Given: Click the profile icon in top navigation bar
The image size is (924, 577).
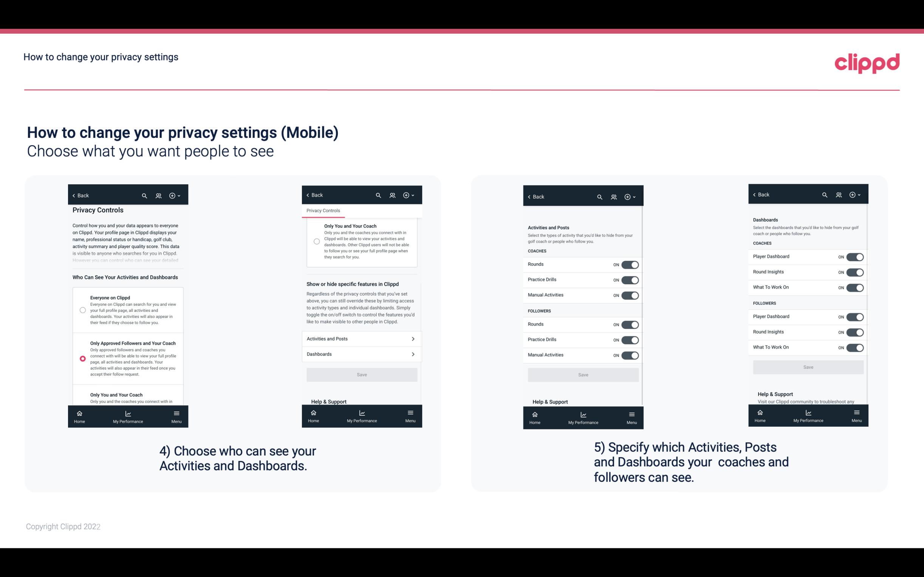Looking at the screenshot, I should (158, 196).
